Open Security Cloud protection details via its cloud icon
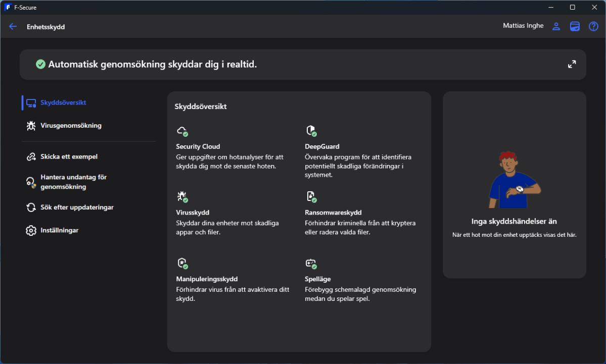This screenshot has height=364, width=606. pyautogui.click(x=182, y=131)
